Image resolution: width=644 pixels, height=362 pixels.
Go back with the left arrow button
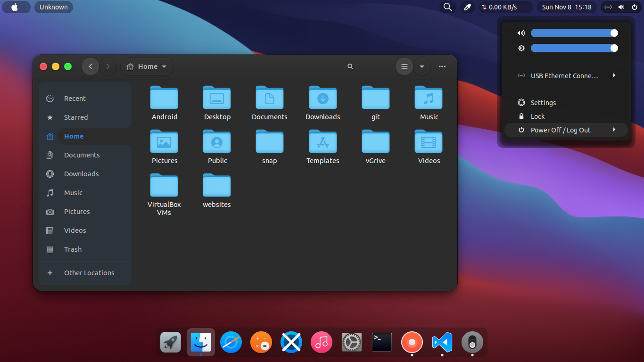91,66
